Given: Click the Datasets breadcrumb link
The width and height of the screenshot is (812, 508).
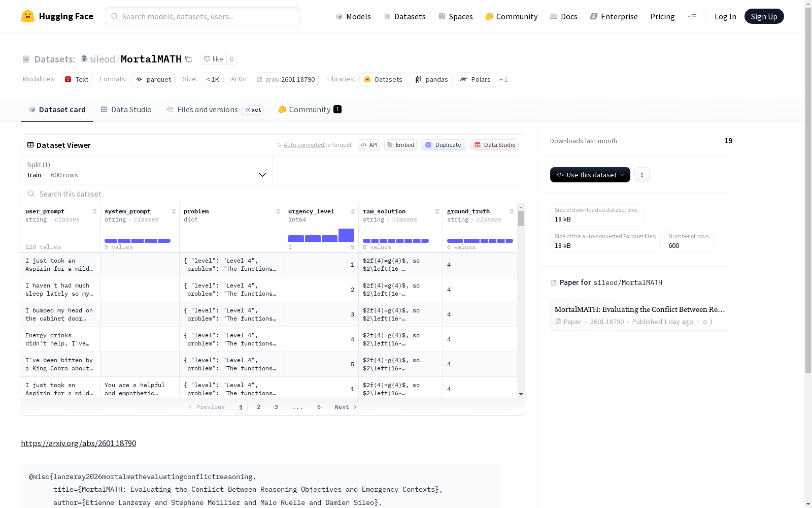Looking at the screenshot, I should 54,59.
